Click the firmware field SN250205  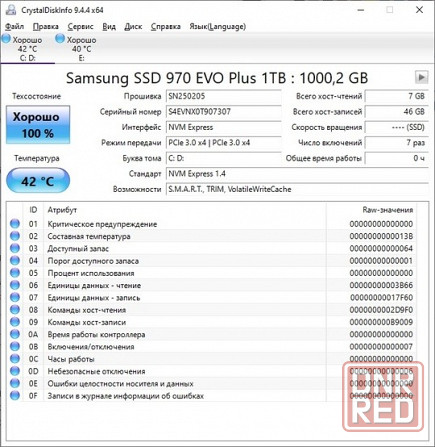point(224,96)
